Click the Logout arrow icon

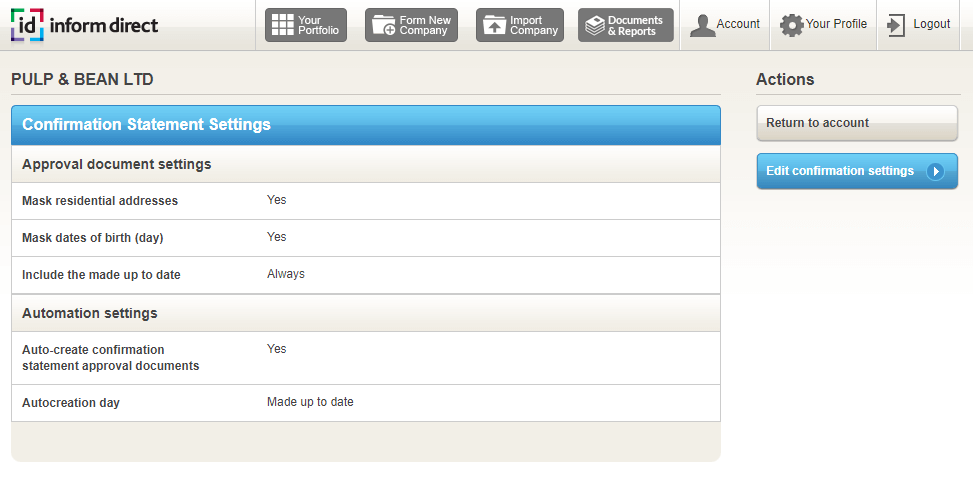click(x=896, y=25)
